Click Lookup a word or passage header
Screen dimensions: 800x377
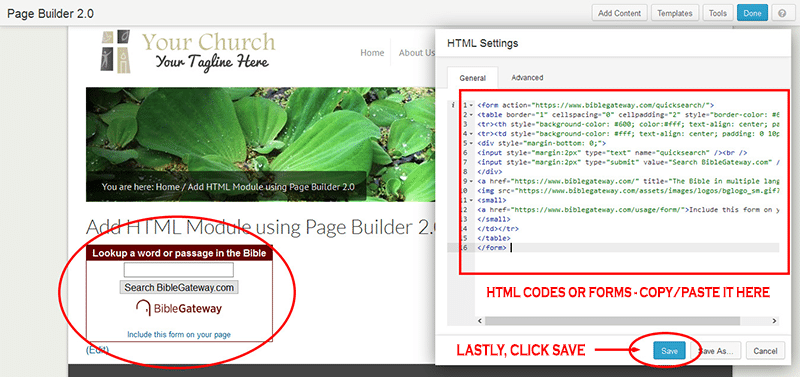click(179, 253)
